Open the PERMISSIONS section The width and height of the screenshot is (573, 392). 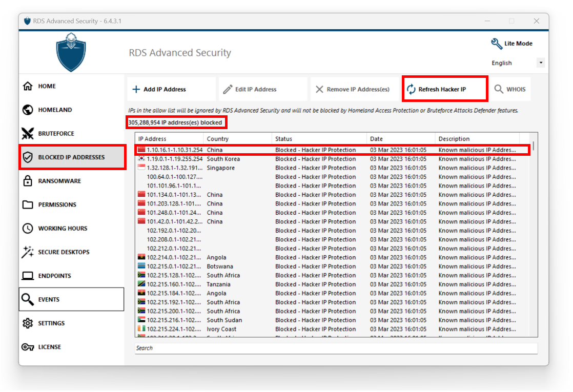57,205
